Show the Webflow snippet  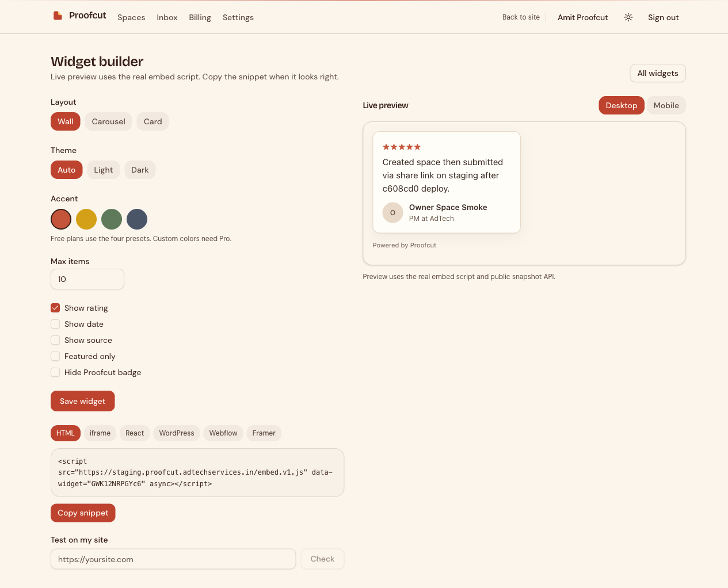[223, 433]
